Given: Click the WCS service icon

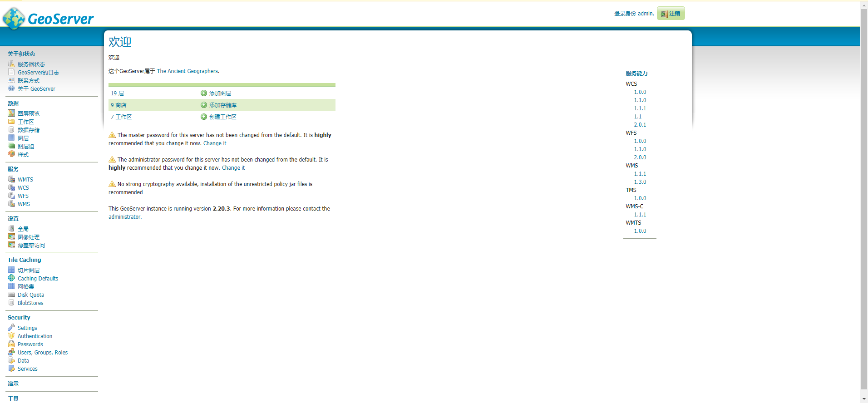Looking at the screenshot, I should click(x=11, y=187).
